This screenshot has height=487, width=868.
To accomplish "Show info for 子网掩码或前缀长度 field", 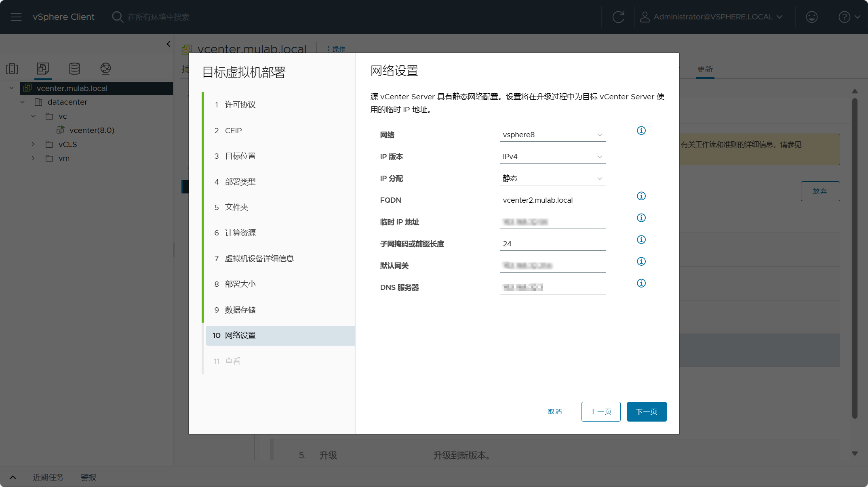I will [641, 239].
